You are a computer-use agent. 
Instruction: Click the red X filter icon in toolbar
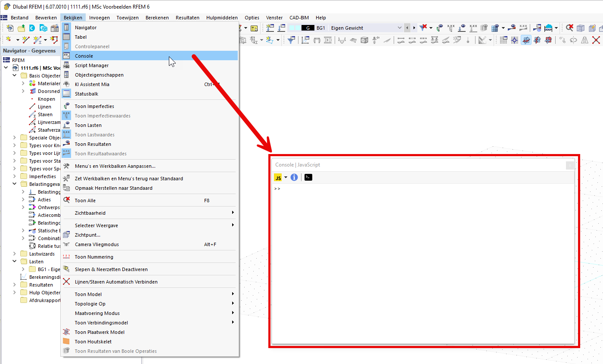click(423, 28)
